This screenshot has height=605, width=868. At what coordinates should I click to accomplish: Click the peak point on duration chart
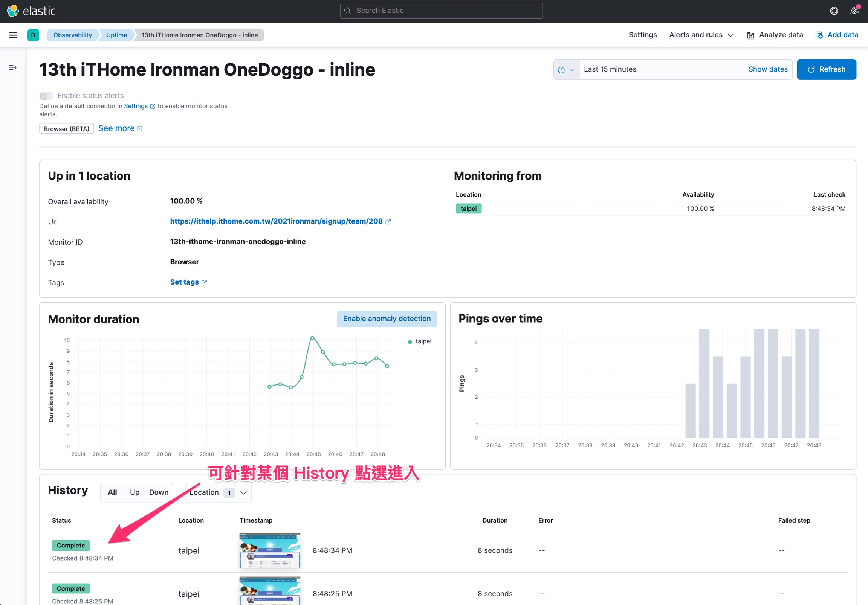312,337
